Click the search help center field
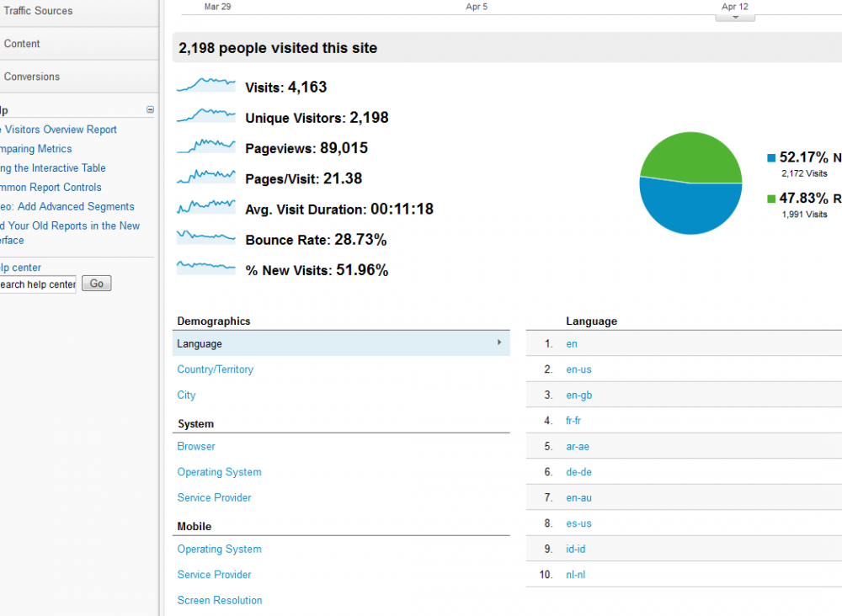The image size is (842, 616). (x=37, y=284)
